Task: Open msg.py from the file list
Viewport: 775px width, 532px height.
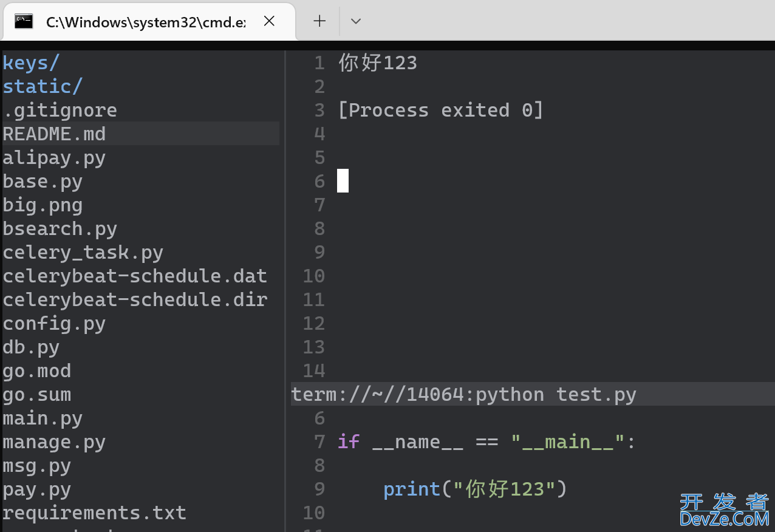Action: point(36,465)
